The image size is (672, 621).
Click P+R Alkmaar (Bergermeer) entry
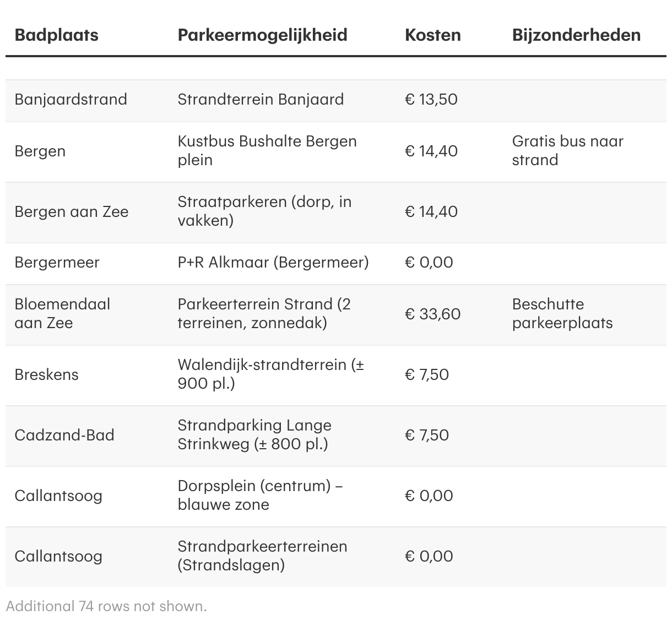click(273, 263)
